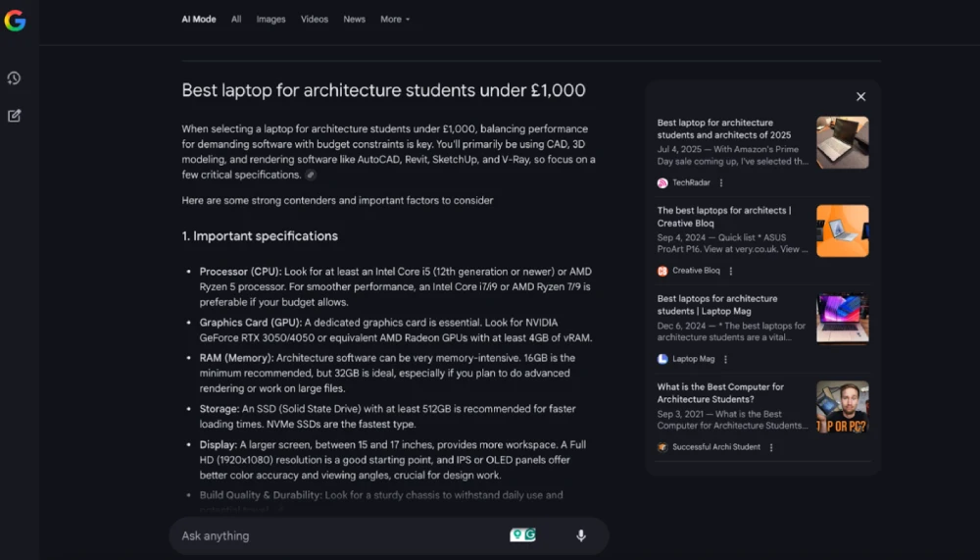Click Successful Archi Student favicon
Viewport: 980px width, 560px height.
pos(662,447)
